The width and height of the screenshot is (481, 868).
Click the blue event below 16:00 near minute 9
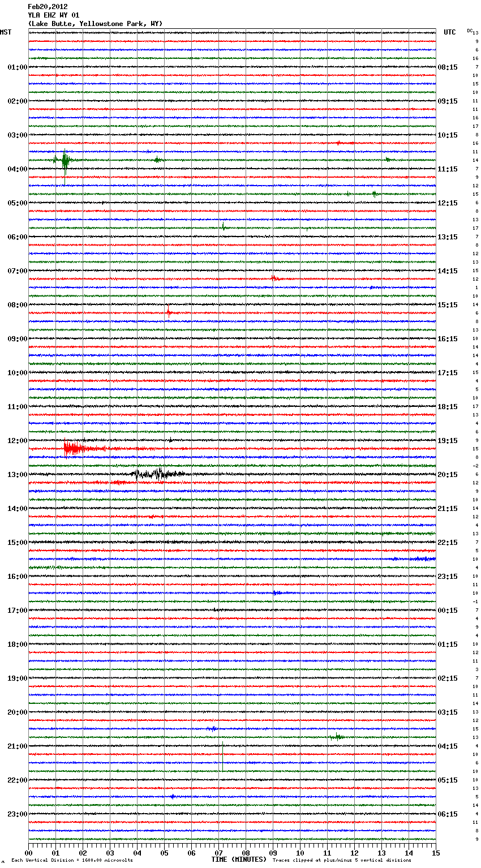click(x=278, y=593)
